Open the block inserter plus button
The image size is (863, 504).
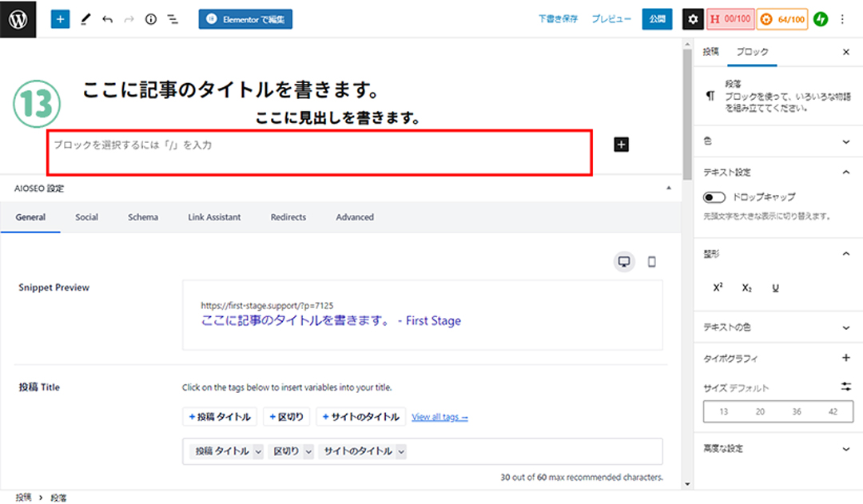(x=61, y=19)
